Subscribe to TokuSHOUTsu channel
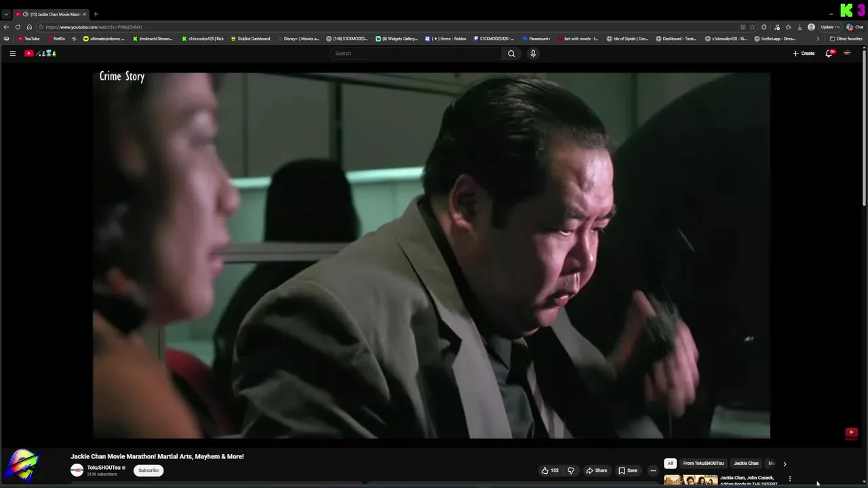Screen dimensions: 868x488 pos(149,470)
